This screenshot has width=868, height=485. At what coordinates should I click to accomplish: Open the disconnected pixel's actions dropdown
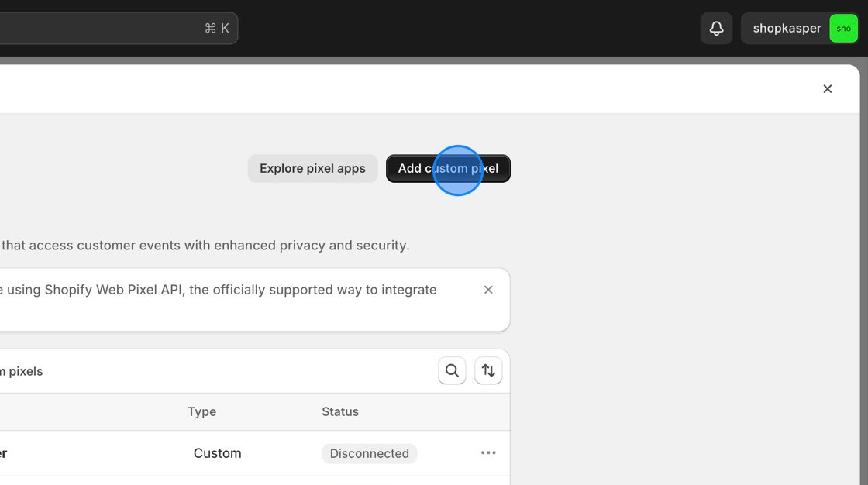[488, 452]
